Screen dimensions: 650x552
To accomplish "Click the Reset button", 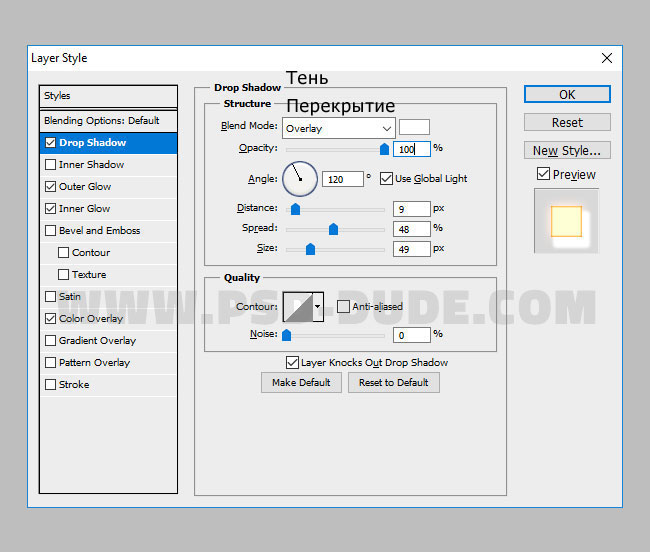I will click(567, 122).
